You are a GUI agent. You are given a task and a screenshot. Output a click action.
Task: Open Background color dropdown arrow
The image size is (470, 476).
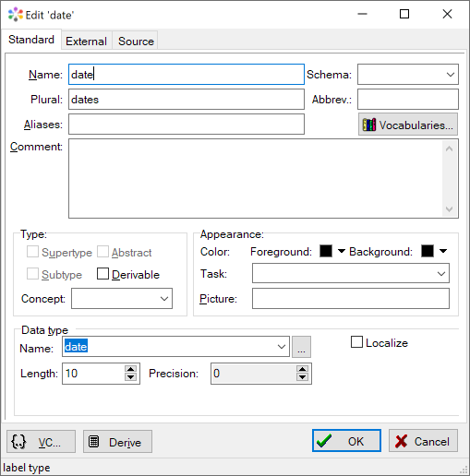443,251
